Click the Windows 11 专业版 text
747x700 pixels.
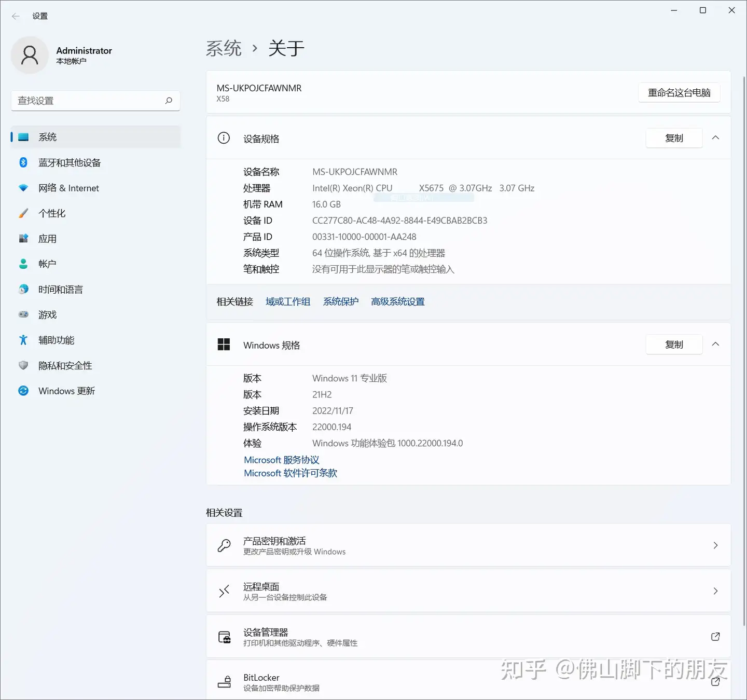pyautogui.click(x=350, y=378)
